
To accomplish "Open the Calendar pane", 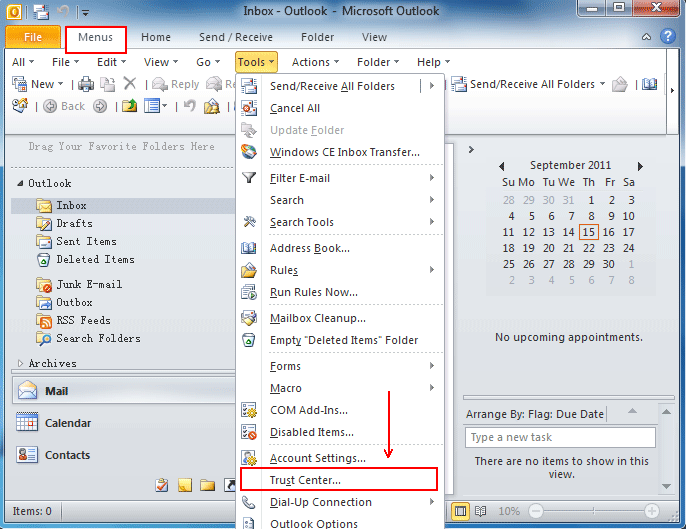I will coord(123,423).
